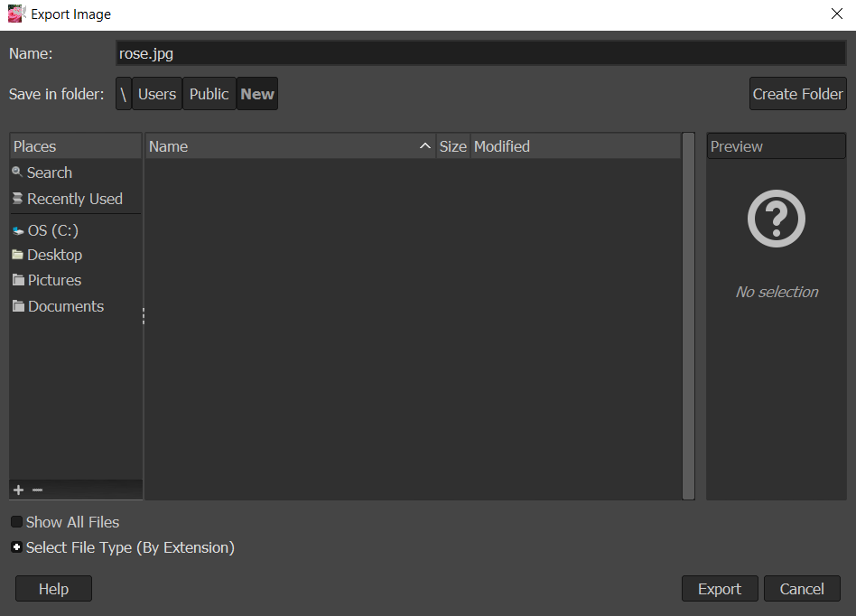Click the OS (C:) drive icon
The height and width of the screenshot is (616, 856).
[18, 231]
